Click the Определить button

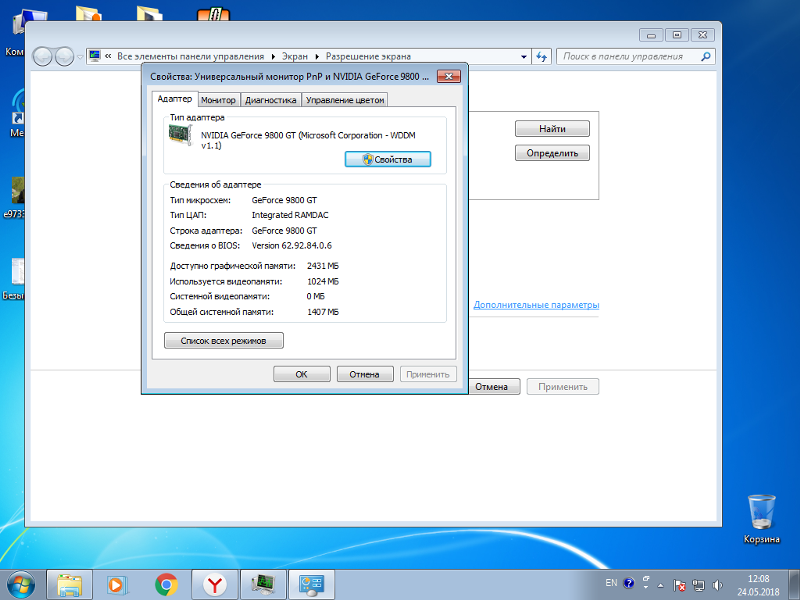552,153
